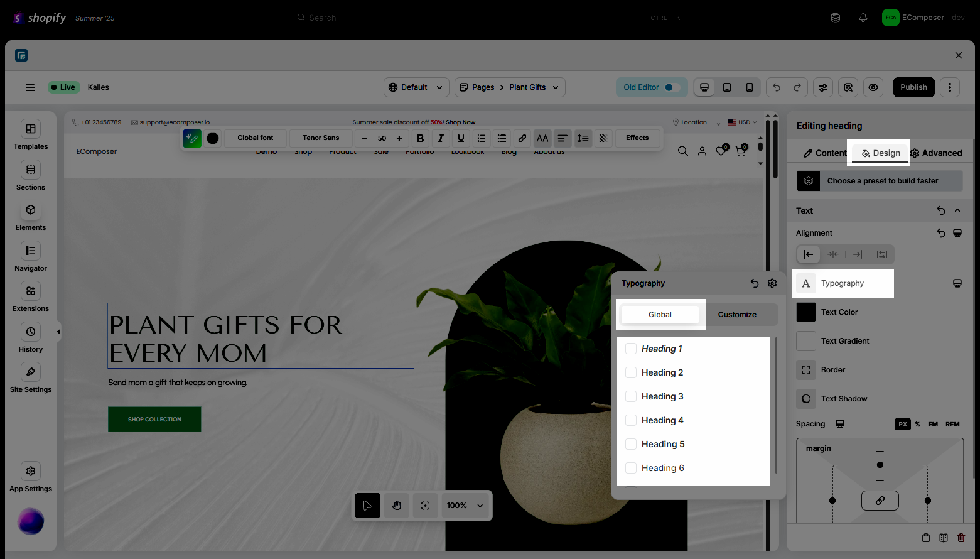Click the Publish button
980x559 pixels.
click(x=913, y=87)
